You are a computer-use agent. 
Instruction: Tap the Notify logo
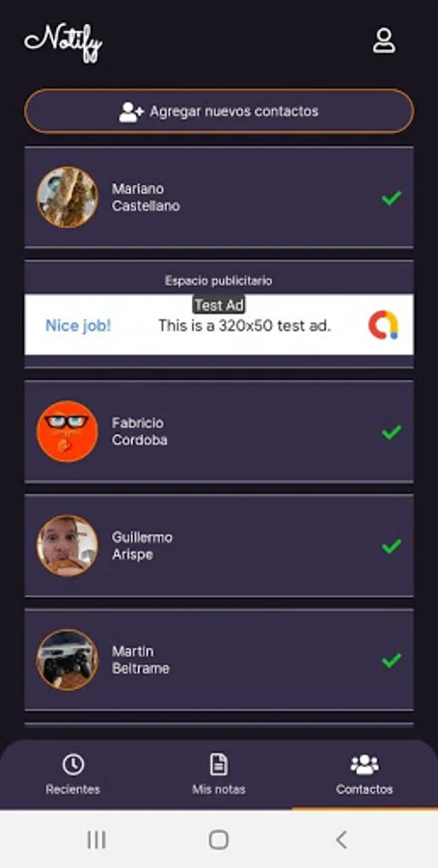(x=63, y=41)
